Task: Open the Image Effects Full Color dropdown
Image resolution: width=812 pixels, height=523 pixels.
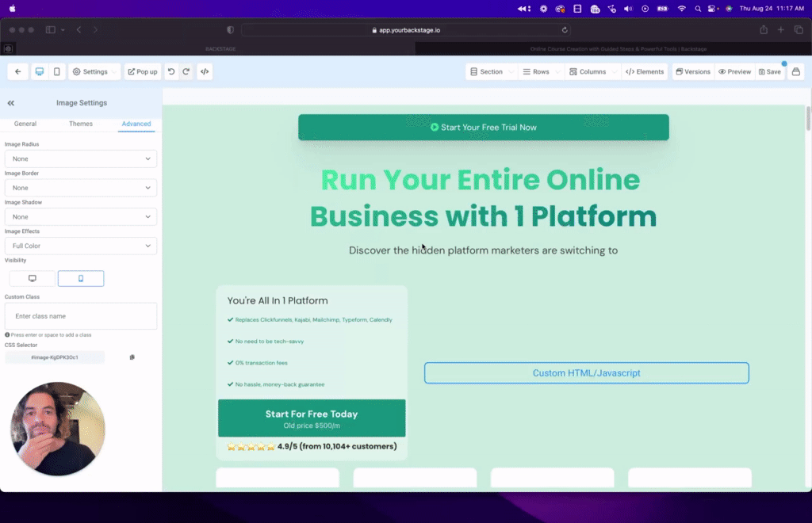Action: point(80,246)
